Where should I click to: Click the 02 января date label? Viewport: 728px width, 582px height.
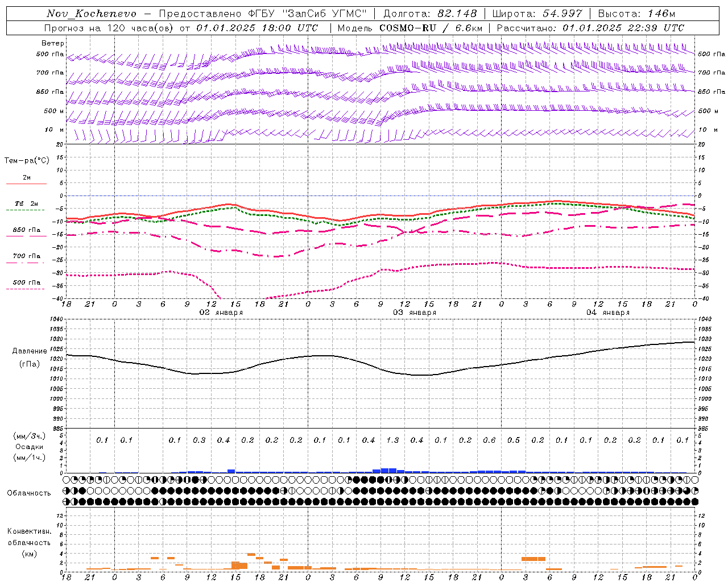click(x=221, y=313)
